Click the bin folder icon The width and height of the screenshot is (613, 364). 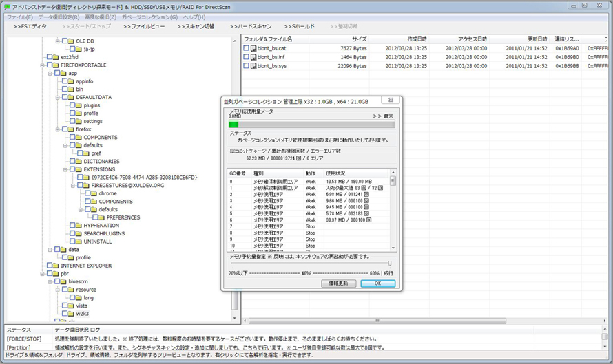[x=71, y=89]
